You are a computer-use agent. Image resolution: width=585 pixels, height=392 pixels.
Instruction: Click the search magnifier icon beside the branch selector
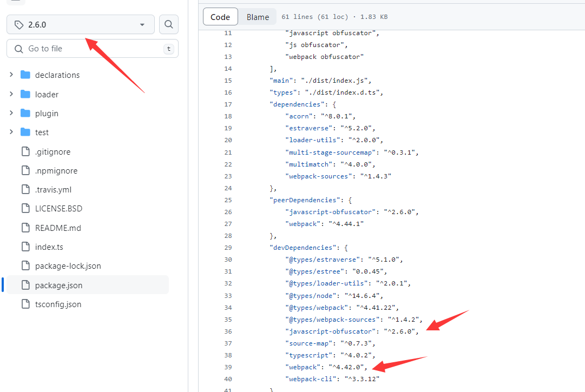(x=168, y=24)
